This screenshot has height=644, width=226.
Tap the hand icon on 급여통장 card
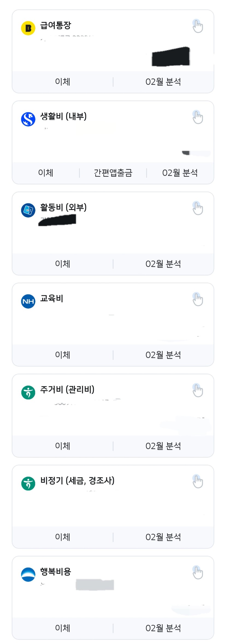[198, 26]
